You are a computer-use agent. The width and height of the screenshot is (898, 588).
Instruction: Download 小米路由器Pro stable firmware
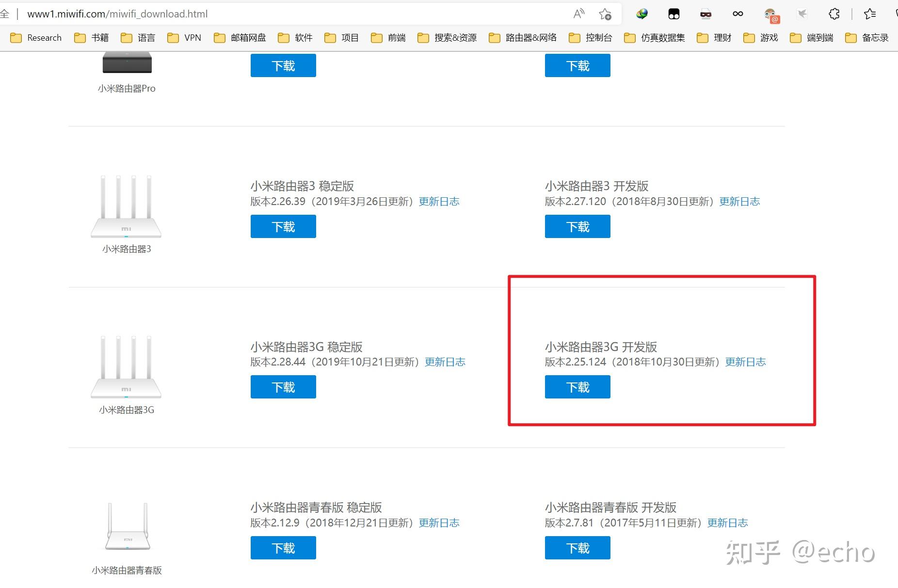click(x=283, y=65)
